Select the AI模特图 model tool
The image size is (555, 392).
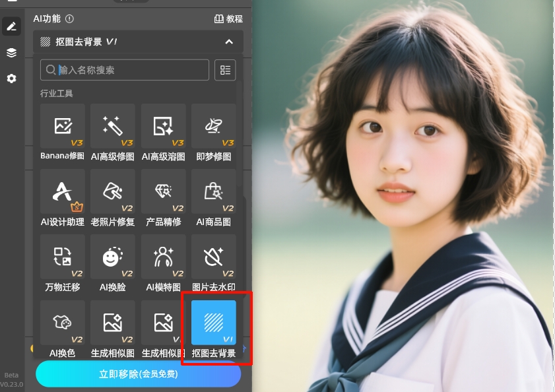click(163, 257)
